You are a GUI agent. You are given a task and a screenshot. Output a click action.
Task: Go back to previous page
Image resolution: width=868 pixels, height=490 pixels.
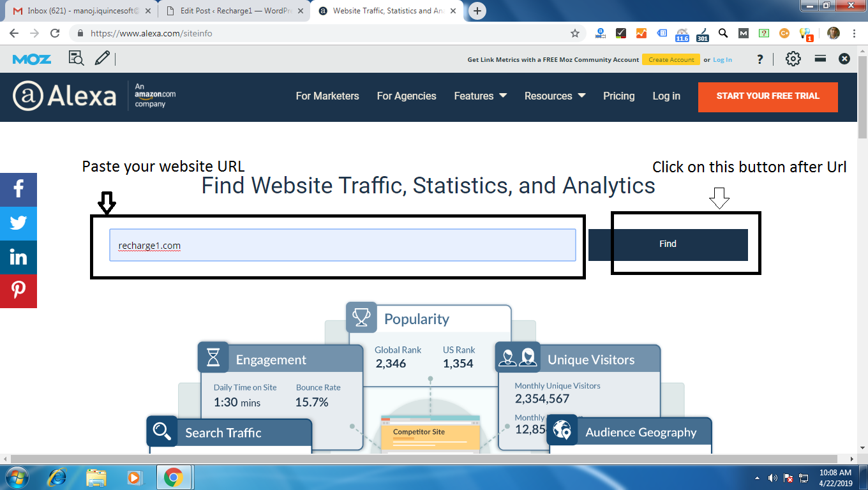[15, 33]
